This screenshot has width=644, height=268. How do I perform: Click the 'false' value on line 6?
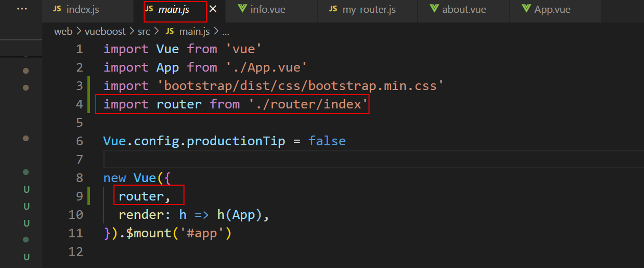click(327, 141)
